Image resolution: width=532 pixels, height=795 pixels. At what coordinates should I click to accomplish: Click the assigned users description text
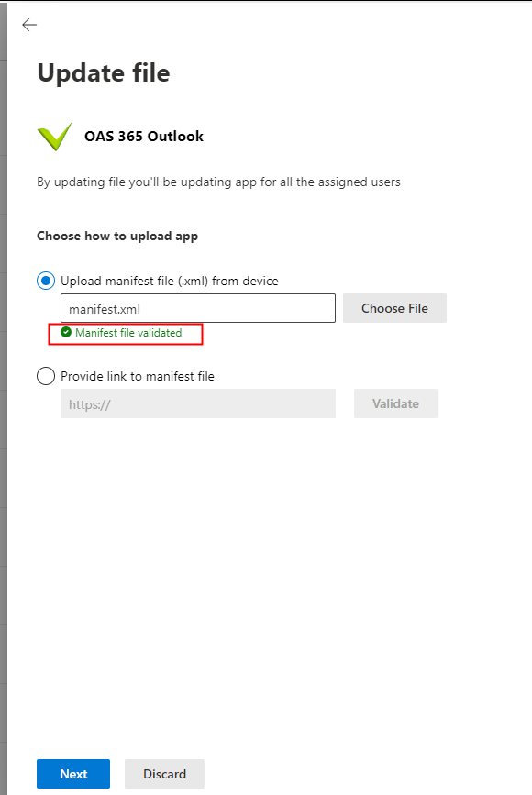point(218,182)
